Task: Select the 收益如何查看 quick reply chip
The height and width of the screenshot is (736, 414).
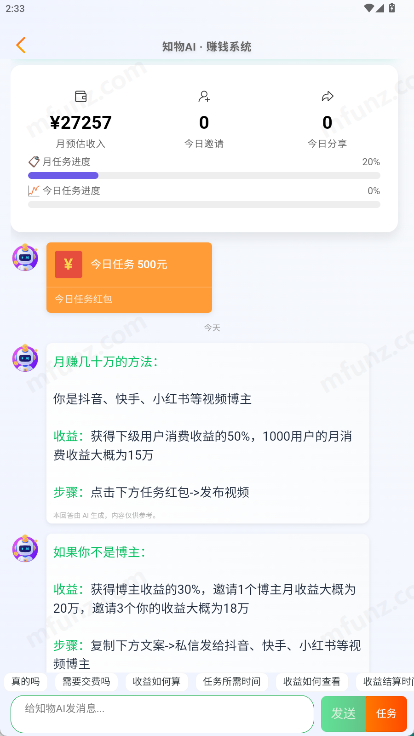Action: coord(312,682)
